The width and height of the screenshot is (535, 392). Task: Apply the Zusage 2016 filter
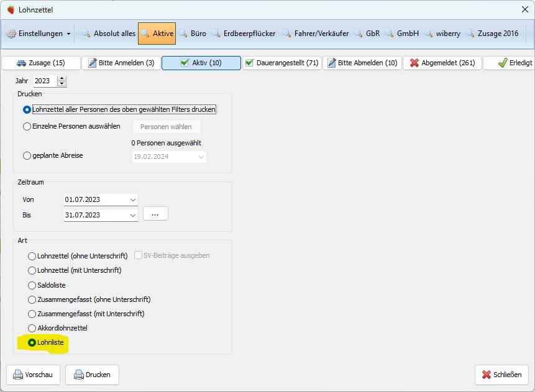(493, 34)
